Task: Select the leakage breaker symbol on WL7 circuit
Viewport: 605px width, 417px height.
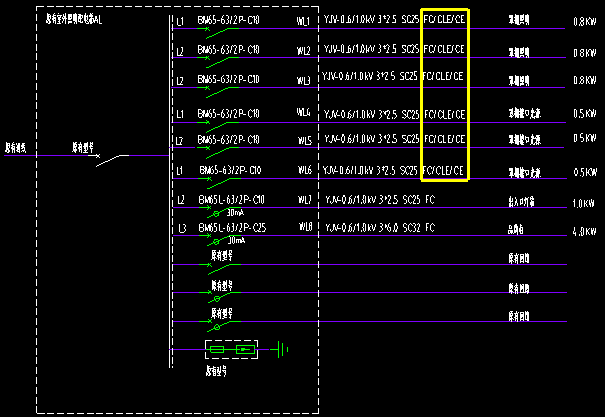Action: [x=220, y=212]
